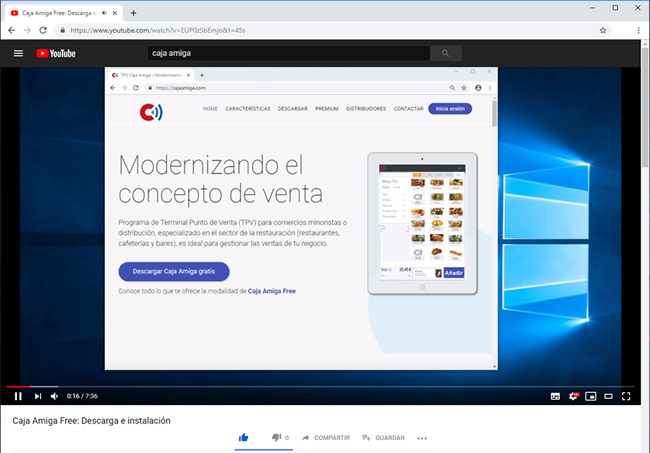Image resolution: width=650 pixels, height=453 pixels.
Task: Click DESCARGAR in the site menu
Action: click(x=293, y=109)
